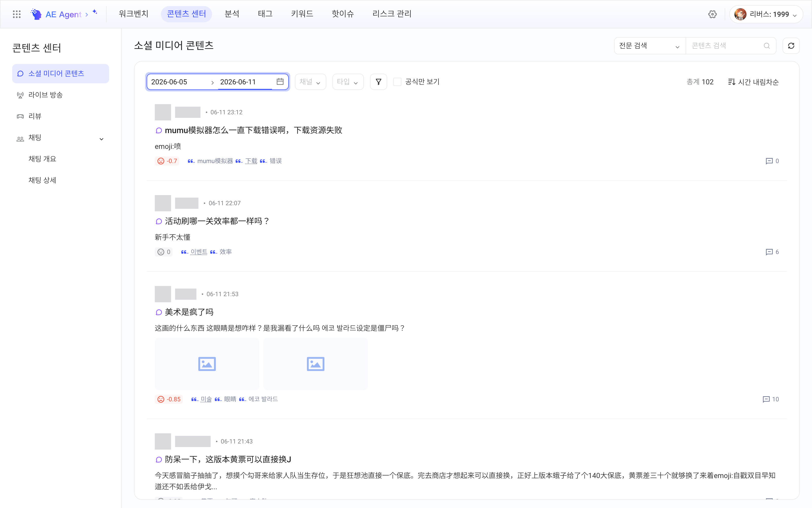
Task: Click the neutral 0 sentiment badge
Action: (164, 252)
